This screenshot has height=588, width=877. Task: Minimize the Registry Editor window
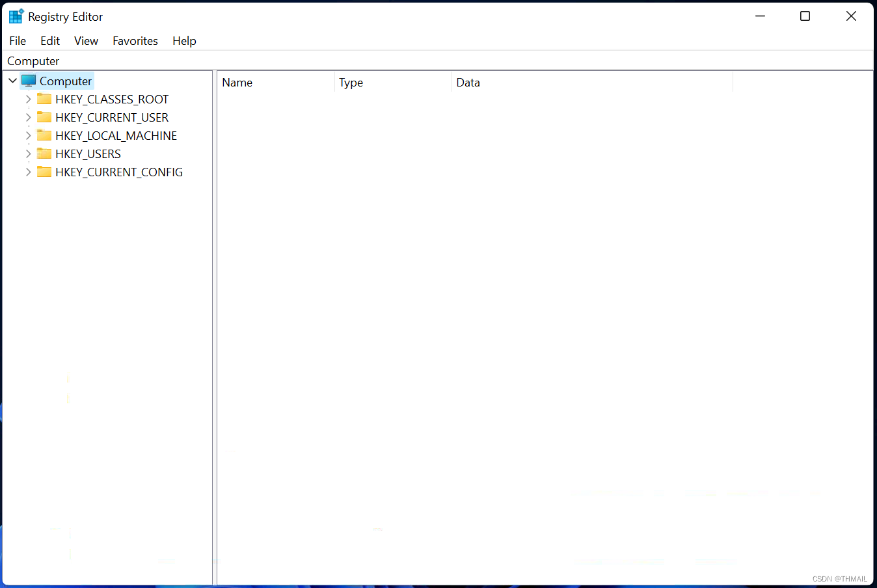(x=760, y=16)
